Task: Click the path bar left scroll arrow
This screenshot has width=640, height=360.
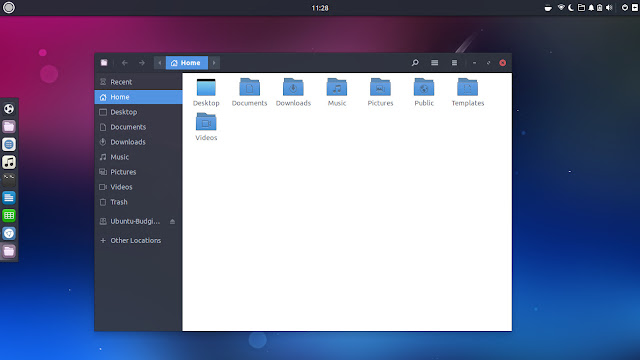Action: [160, 63]
